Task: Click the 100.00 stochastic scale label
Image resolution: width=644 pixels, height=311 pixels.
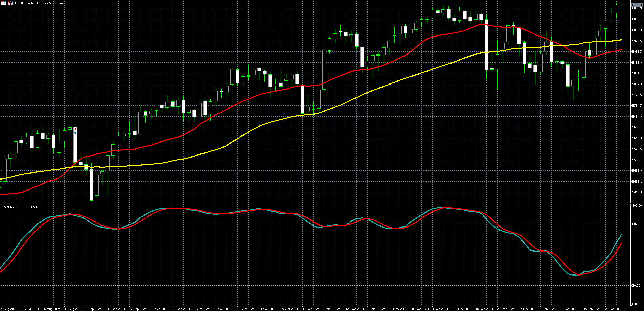Action: [637, 206]
